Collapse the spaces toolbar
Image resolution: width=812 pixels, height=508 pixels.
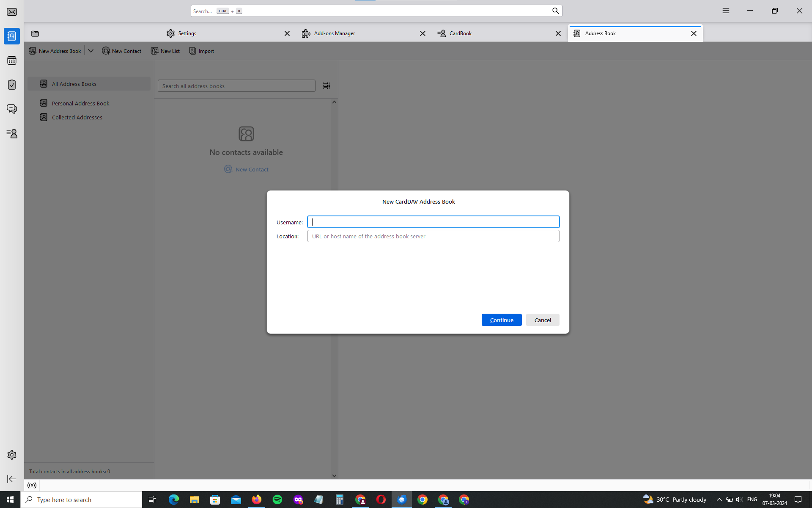tap(12, 479)
